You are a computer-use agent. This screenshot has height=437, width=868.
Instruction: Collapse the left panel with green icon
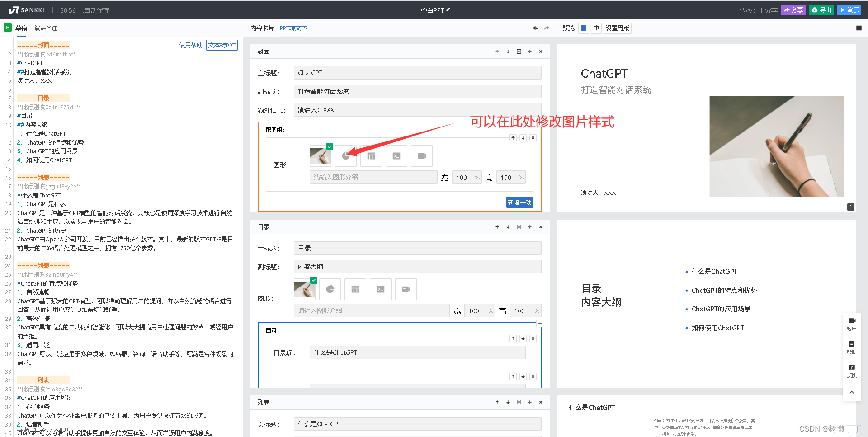tap(8, 28)
